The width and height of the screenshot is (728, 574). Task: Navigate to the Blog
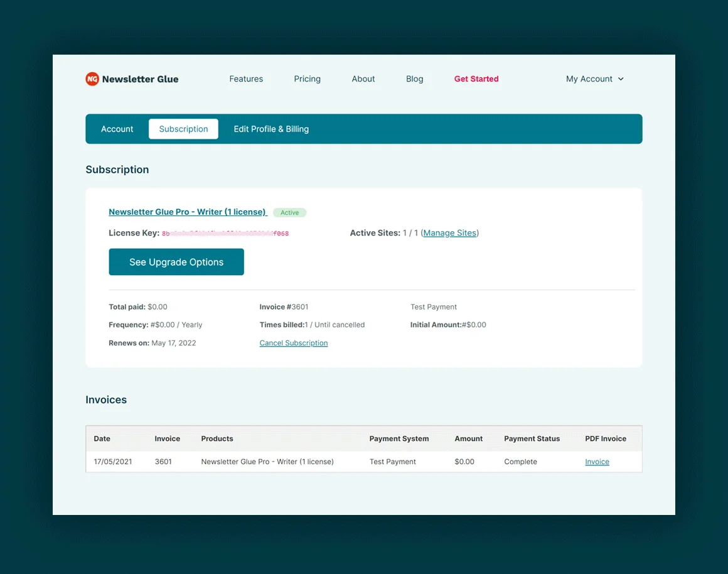tap(414, 79)
